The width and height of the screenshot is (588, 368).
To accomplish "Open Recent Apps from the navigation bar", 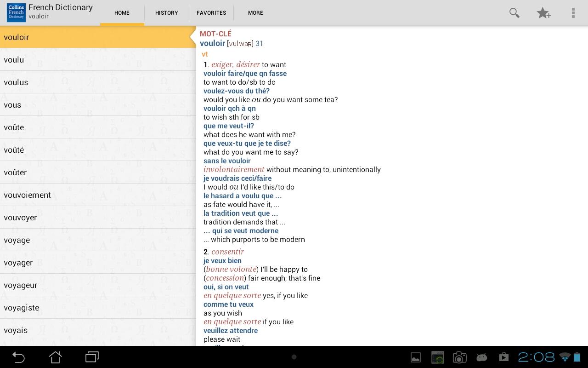I will coord(91,357).
